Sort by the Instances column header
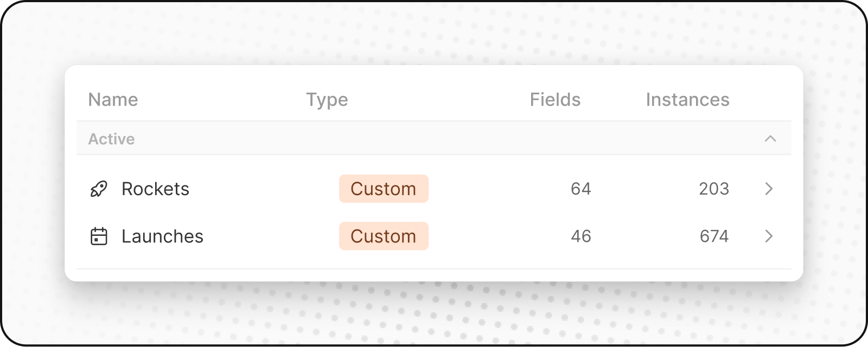 coord(687,100)
